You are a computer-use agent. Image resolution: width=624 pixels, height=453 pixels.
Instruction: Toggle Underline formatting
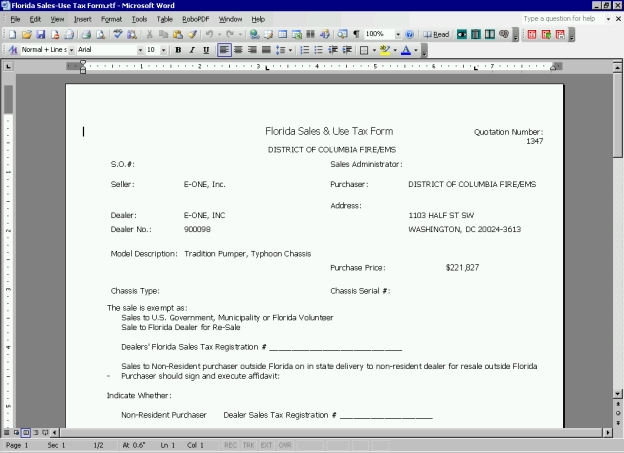coord(206,50)
